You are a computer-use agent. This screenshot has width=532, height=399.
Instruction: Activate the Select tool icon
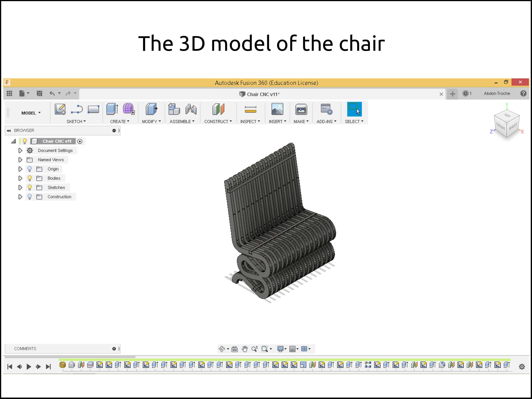pyautogui.click(x=354, y=109)
